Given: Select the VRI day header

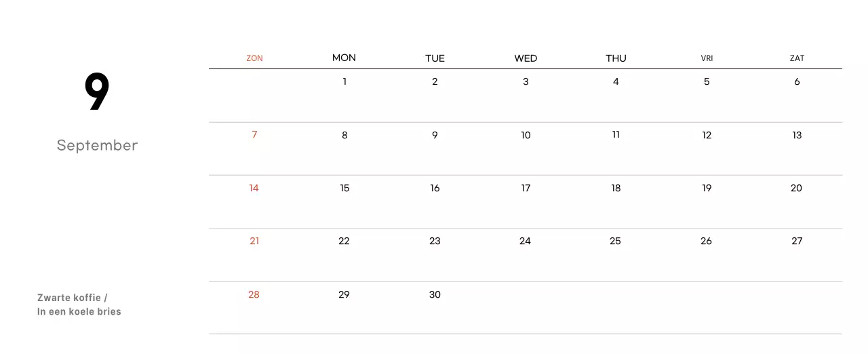Looking at the screenshot, I should tap(707, 58).
